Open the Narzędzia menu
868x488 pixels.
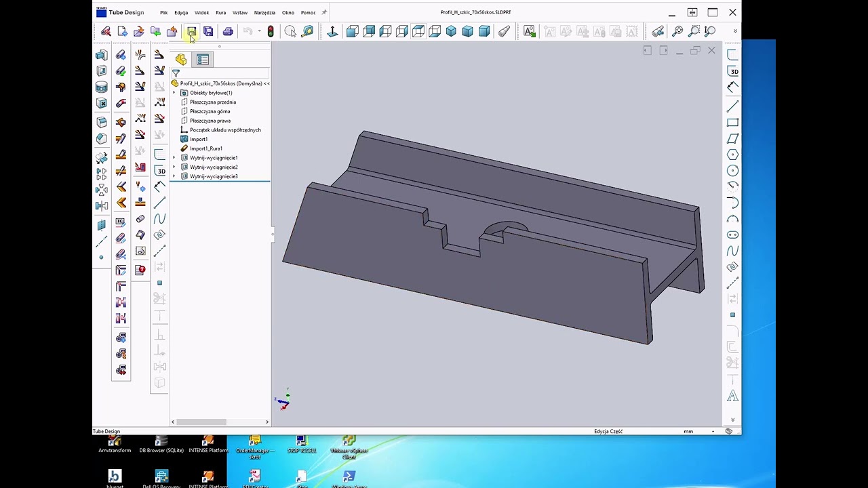(x=264, y=12)
